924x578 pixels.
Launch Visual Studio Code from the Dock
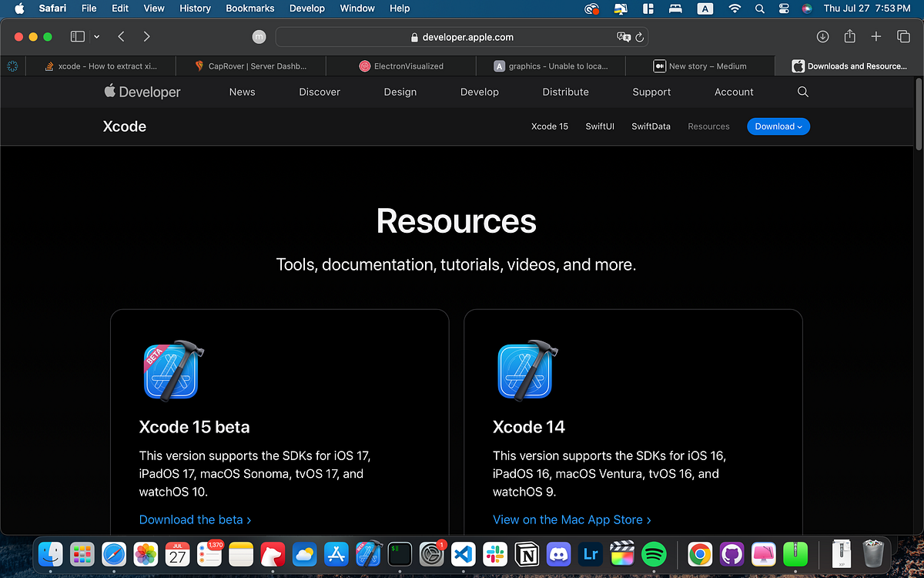463,554
